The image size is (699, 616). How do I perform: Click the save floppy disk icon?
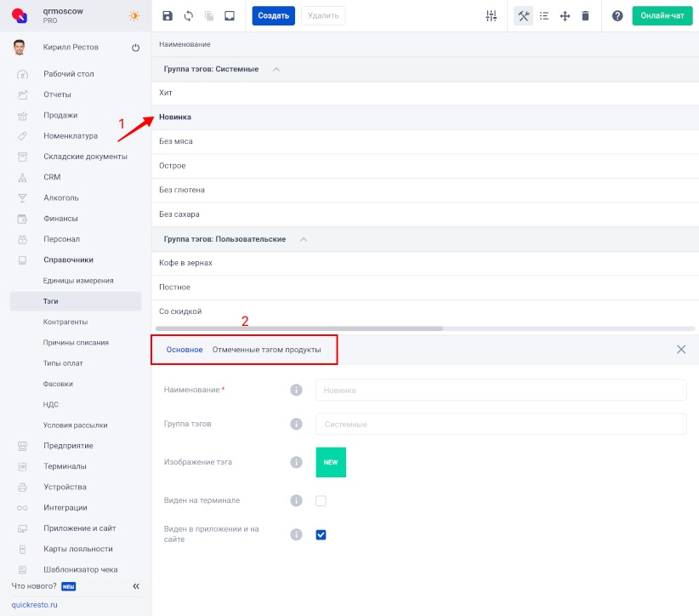tap(168, 16)
